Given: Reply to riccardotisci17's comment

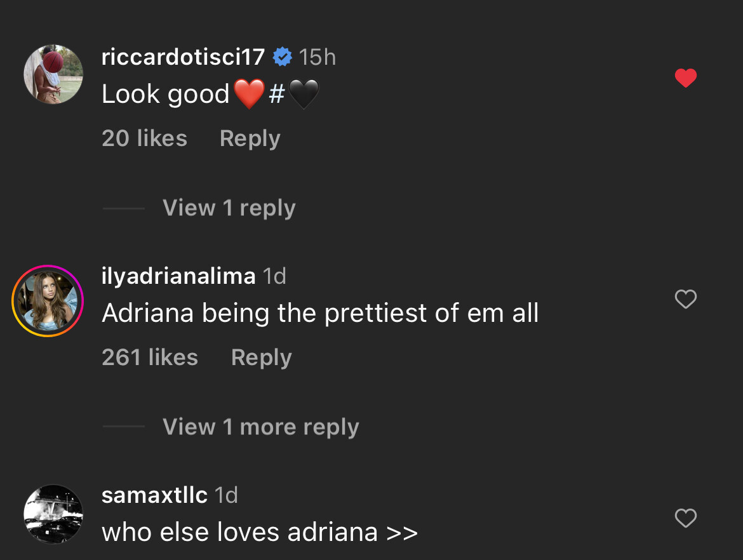Looking at the screenshot, I should [250, 138].
